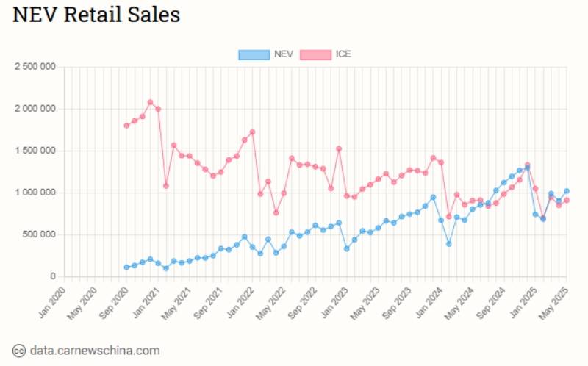Select the lowest ICE point in spring 2022
Image resolution: width=588 pixels, height=366 pixels.
click(276, 212)
